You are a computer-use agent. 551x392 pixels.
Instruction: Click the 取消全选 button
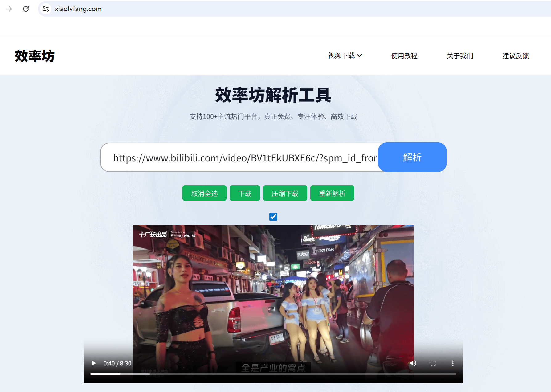204,193
